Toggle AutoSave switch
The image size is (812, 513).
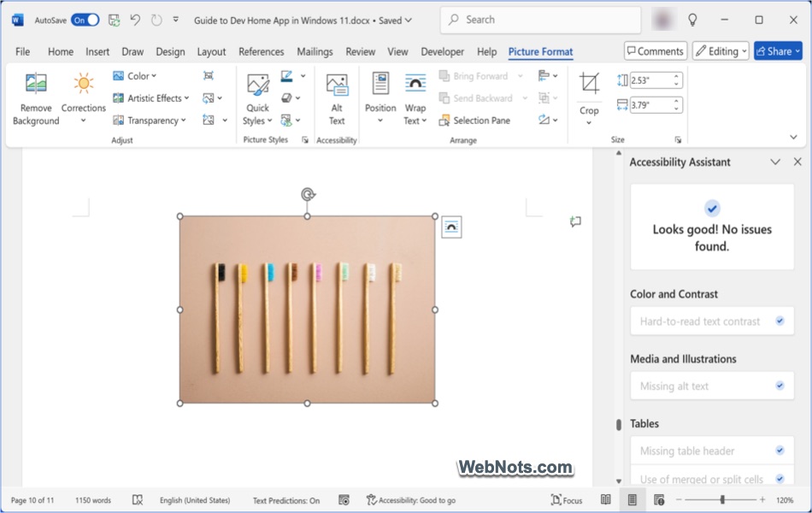(x=85, y=21)
